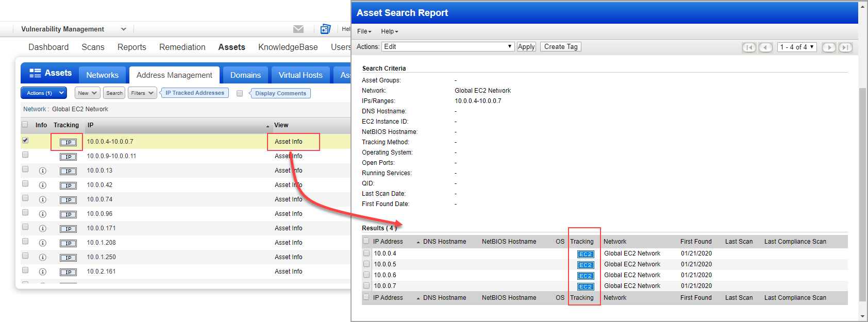
Task: Click the Apply button
Action: coord(526,47)
